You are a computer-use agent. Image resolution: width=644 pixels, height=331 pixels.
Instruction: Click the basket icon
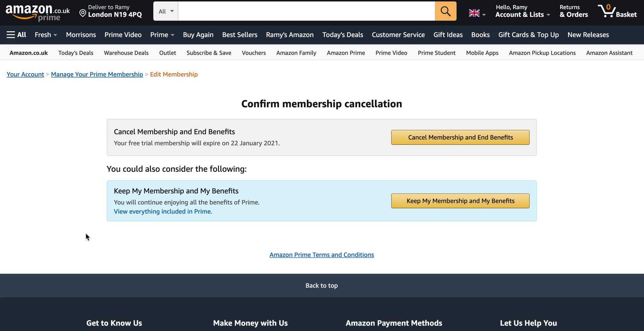[x=618, y=11]
